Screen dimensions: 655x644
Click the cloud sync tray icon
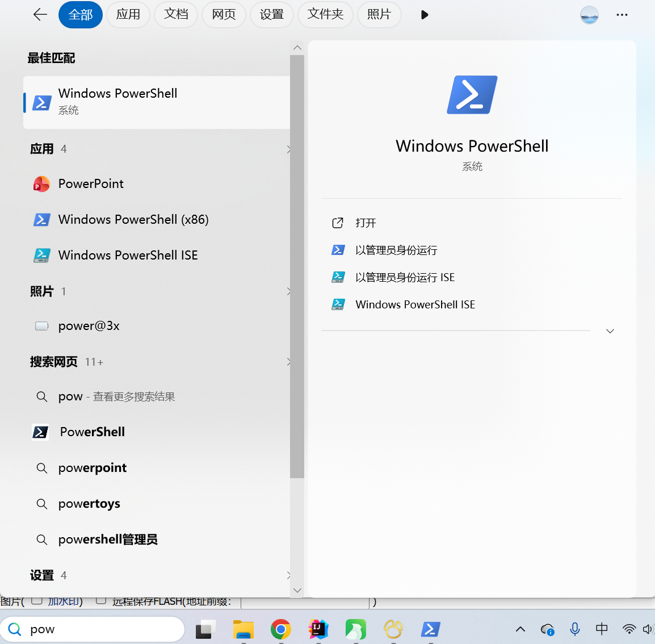coord(547,629)
